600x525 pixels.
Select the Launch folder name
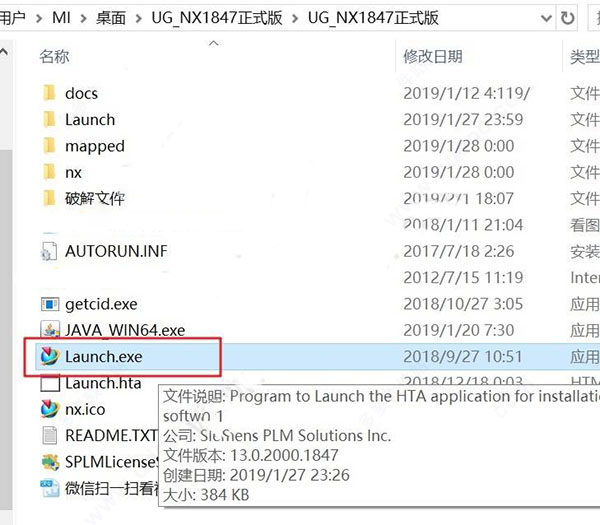(90, 120)
